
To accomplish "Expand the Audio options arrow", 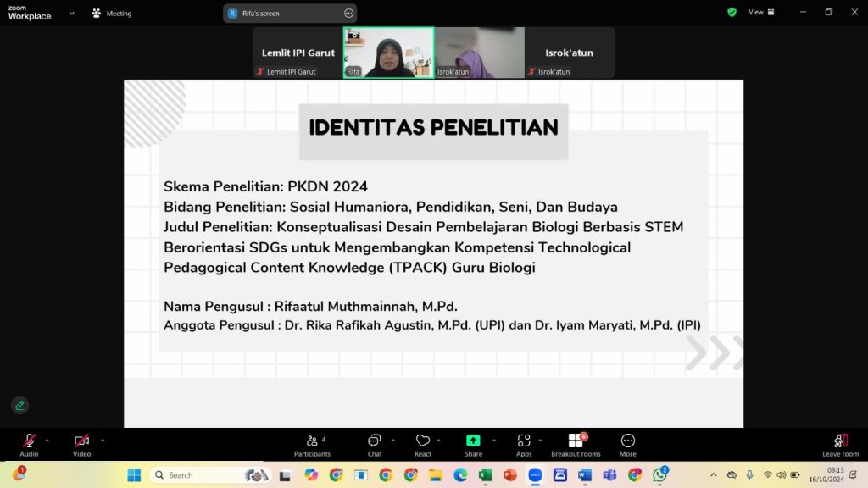I will coord(47,441).
